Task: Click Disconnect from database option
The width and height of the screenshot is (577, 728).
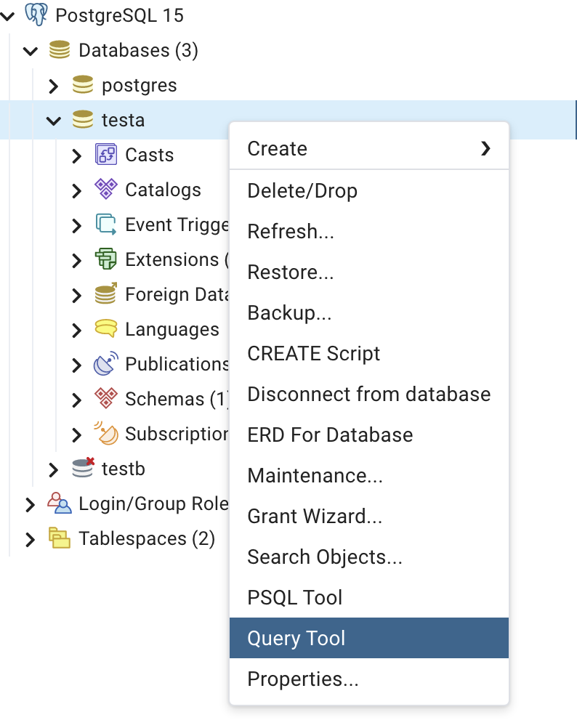Action: (x=368, y=395)
